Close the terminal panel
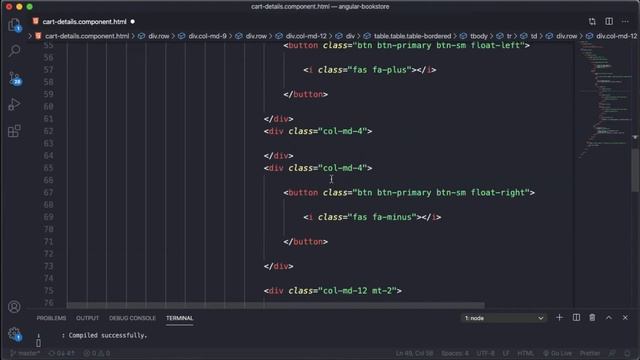The height and width of the screenshot is (360, 640). click(x=625, y=318)
